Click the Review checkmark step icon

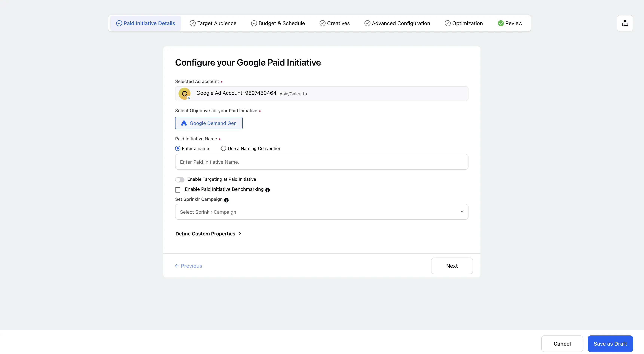500,23
